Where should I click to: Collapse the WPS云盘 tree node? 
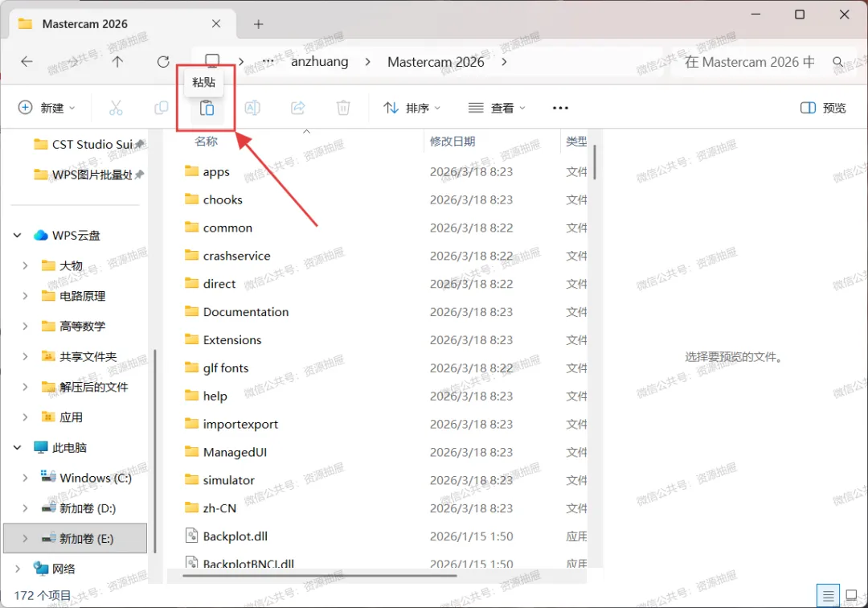(18, 236)
